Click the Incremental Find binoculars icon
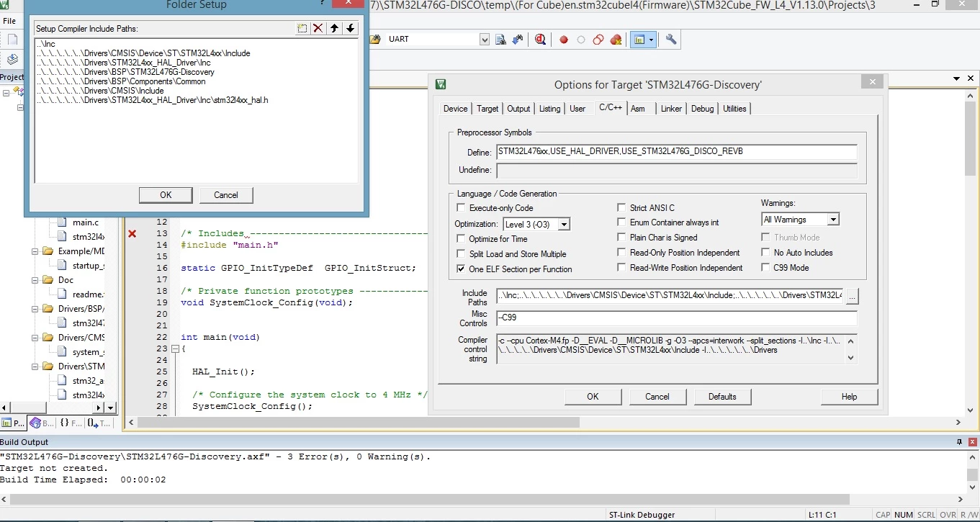 (517, 40)
